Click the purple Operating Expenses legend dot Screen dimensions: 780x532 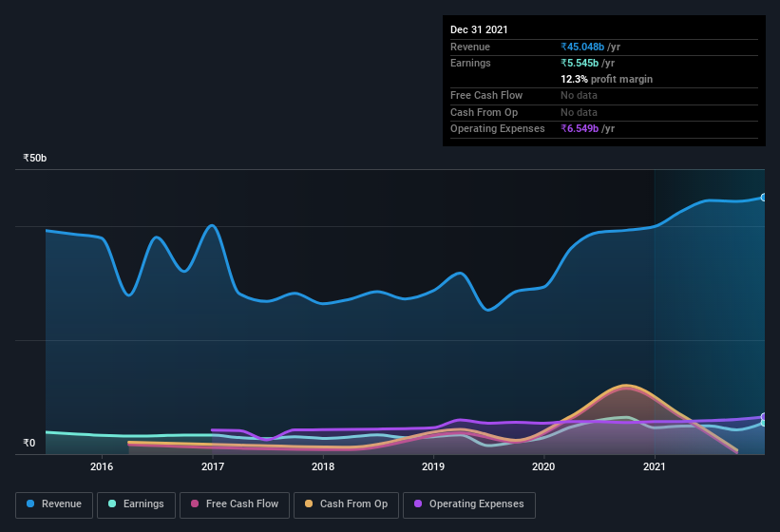tap(418, 503)
